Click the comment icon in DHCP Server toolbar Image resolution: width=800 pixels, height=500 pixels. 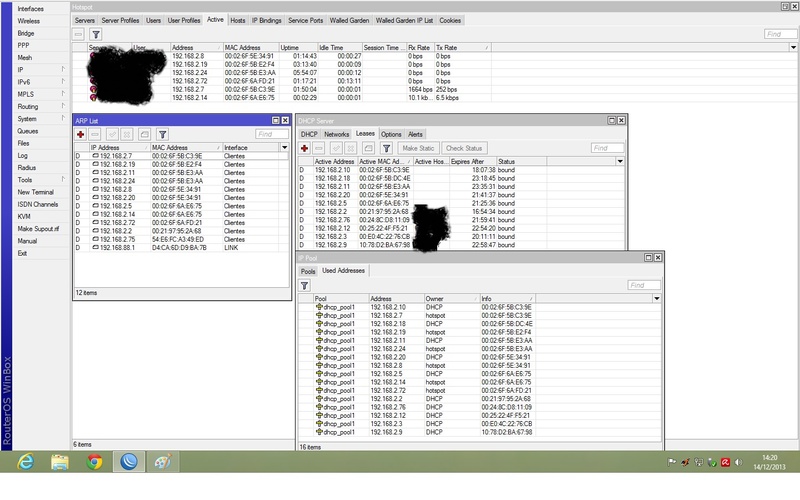[368, 148]
